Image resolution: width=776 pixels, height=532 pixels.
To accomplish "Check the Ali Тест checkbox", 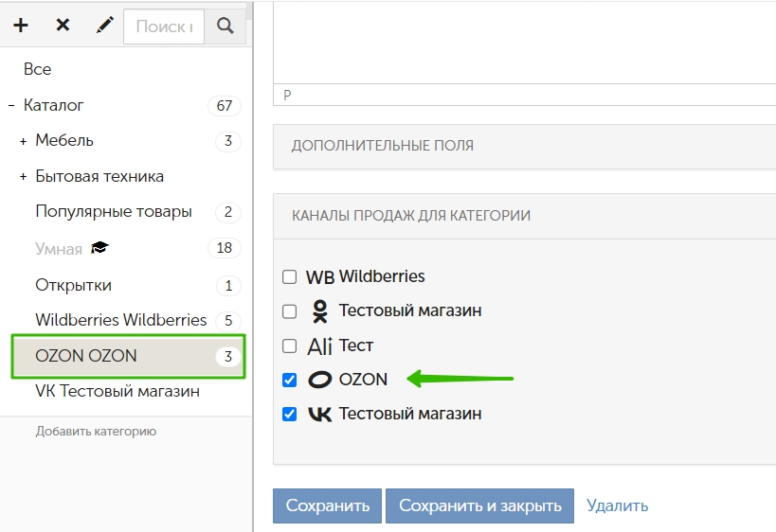I will (290, 346).
